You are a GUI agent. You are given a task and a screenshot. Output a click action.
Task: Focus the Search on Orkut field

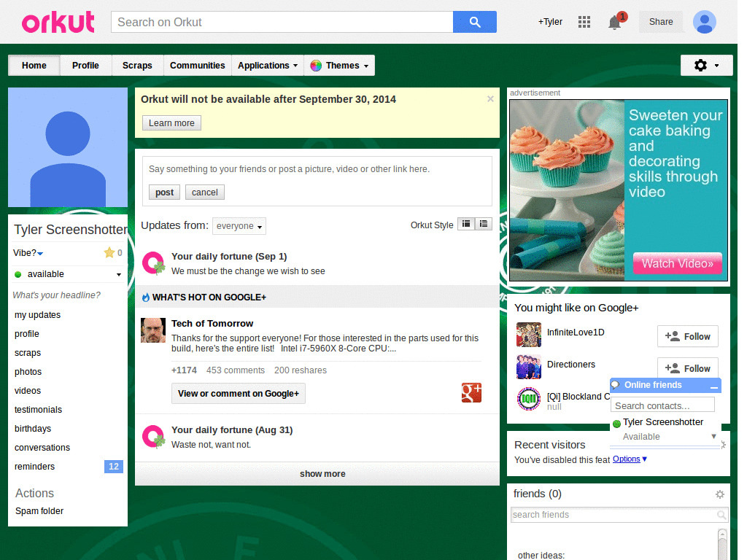[282, 22]
